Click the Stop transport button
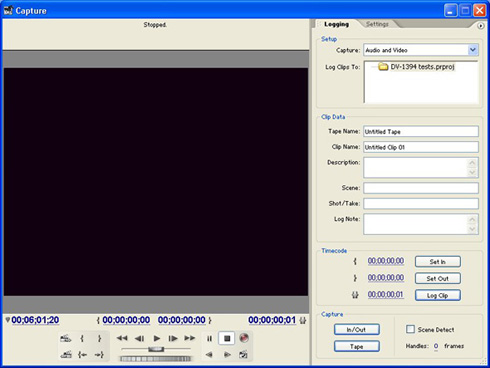Viewport: 490px width, 368px height. pyautogui.click(x=227, y=338)
